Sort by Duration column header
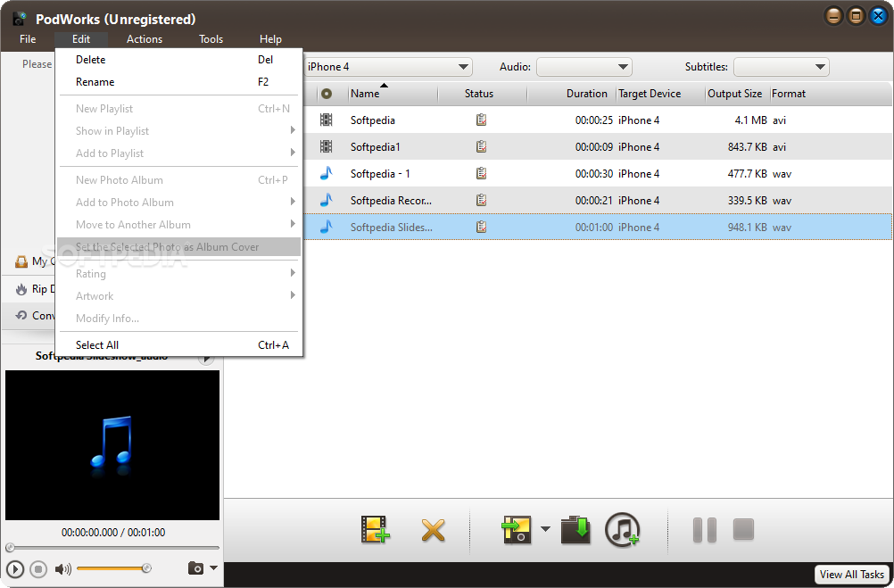This screenshot has height=588, width=894. tap(572, 94)
